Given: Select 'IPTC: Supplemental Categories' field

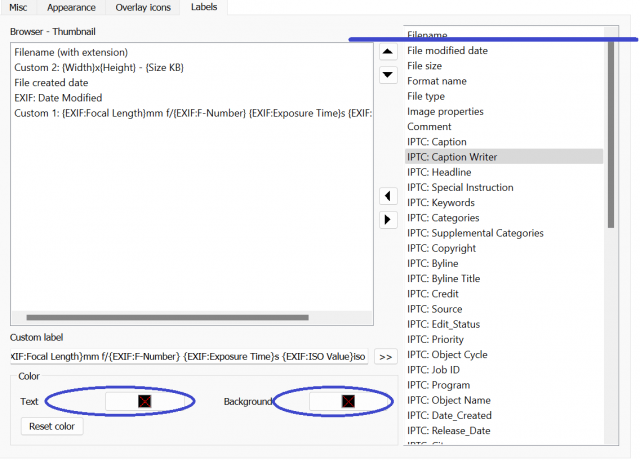Looking at the screenshot, I should tap(504, 233).
